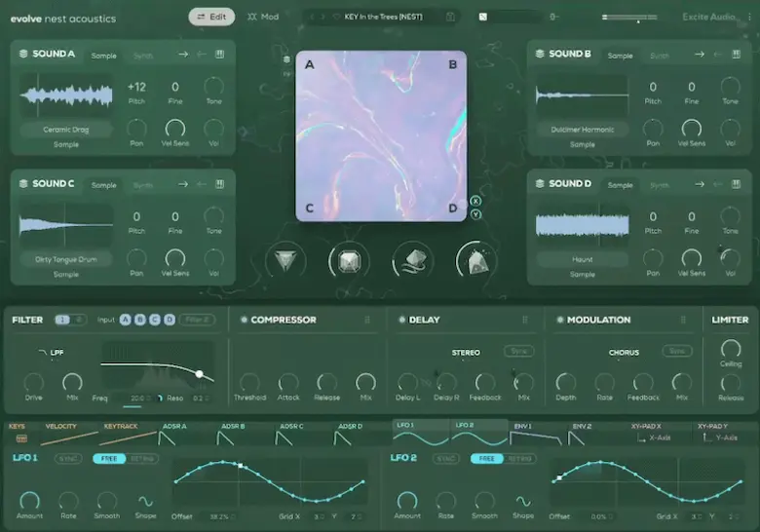760x532 pixels.
Task: Click the Mod button
Action: (263, 17)
